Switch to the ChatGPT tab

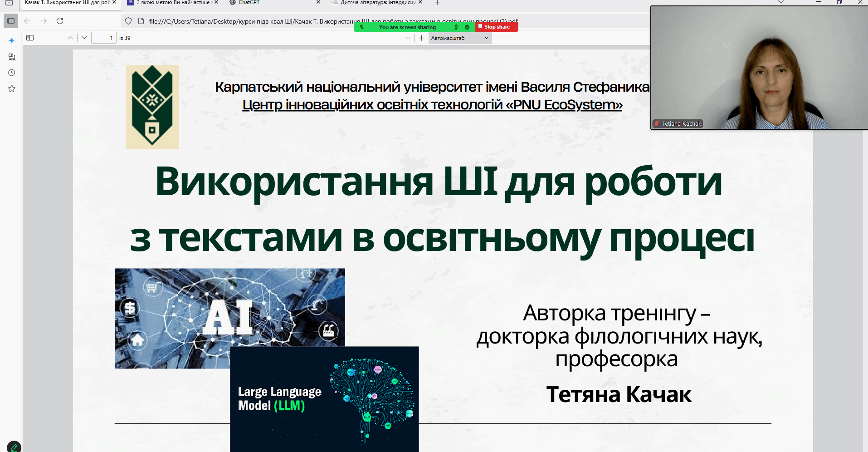(x=268, y=3)
